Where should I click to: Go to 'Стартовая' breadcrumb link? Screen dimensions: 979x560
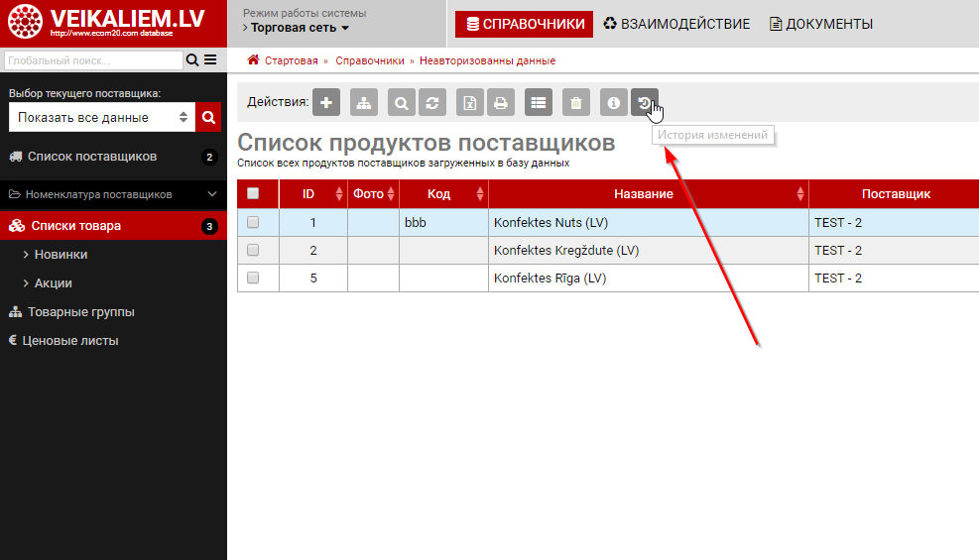291,60
